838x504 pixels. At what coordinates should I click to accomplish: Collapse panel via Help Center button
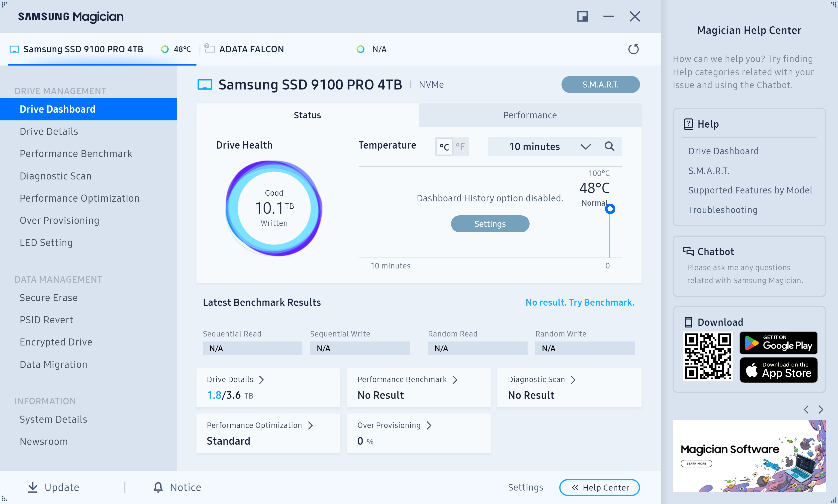point(599,488)
